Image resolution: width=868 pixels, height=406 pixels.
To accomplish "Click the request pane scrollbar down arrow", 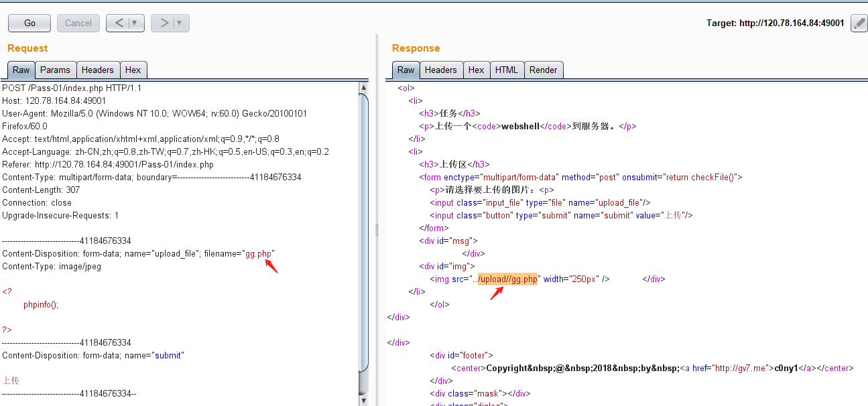I will 364,401.
